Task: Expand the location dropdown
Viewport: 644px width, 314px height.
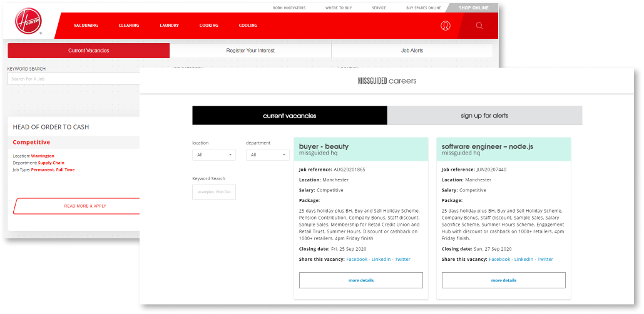Action: point(214,154)
